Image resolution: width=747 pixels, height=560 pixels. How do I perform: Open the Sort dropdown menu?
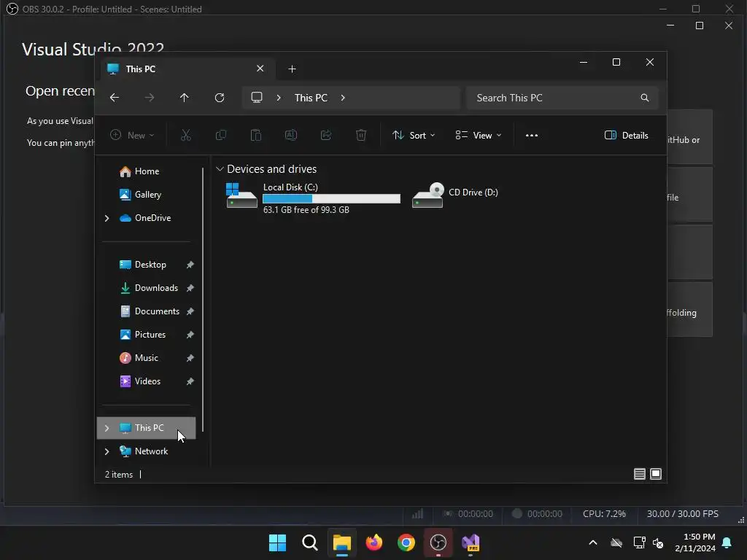tap(414, 135)
